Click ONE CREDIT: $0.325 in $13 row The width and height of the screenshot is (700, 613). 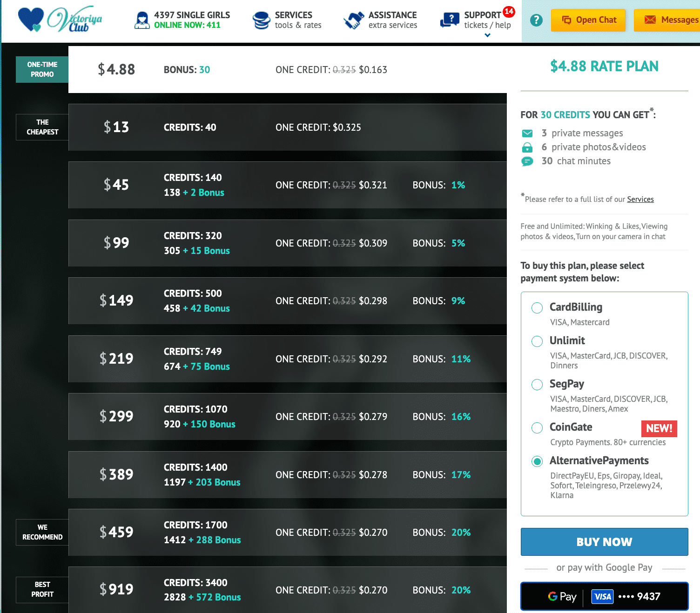318,127
